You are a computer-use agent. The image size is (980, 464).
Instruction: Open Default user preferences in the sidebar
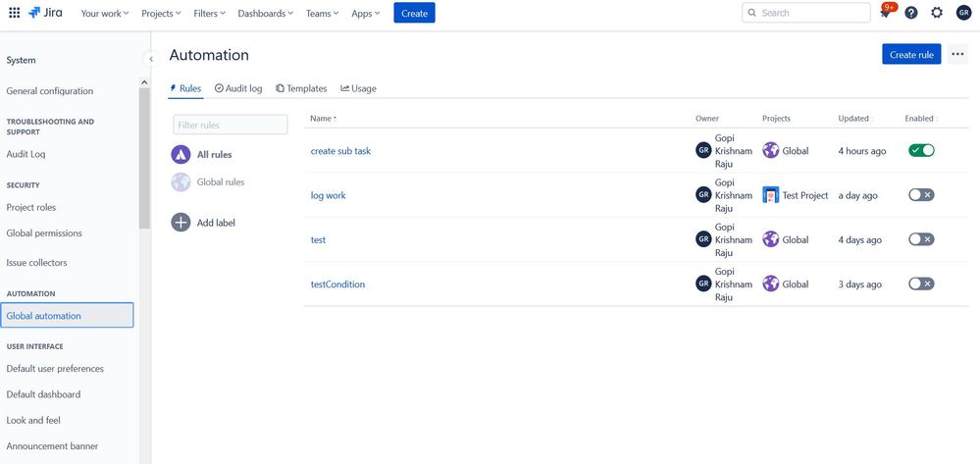pyautogui.click(x=55, y=368)
